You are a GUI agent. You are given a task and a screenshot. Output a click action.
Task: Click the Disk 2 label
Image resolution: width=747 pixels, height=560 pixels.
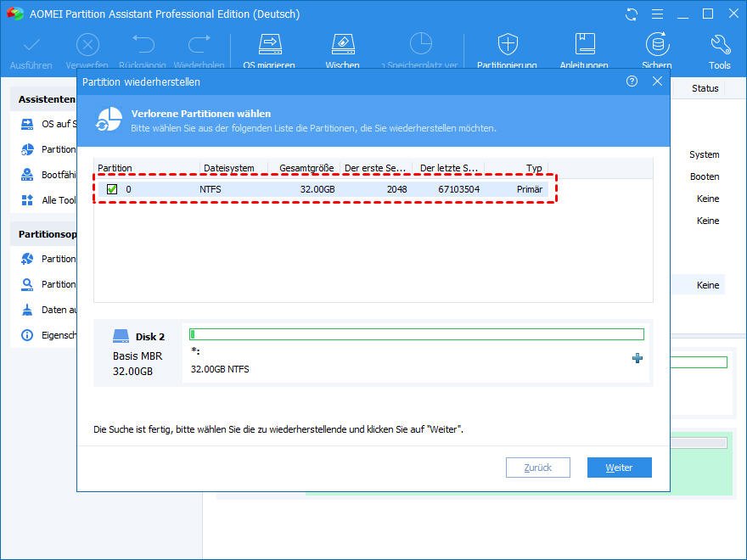150,337
